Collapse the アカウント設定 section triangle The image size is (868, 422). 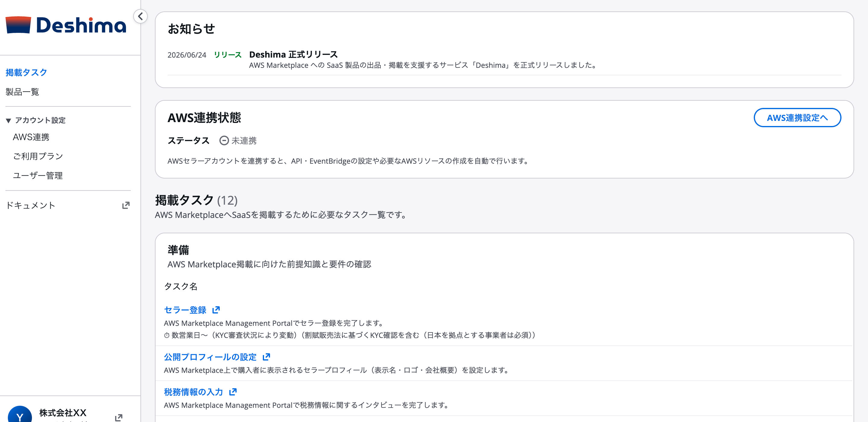(x=8, y=120)
